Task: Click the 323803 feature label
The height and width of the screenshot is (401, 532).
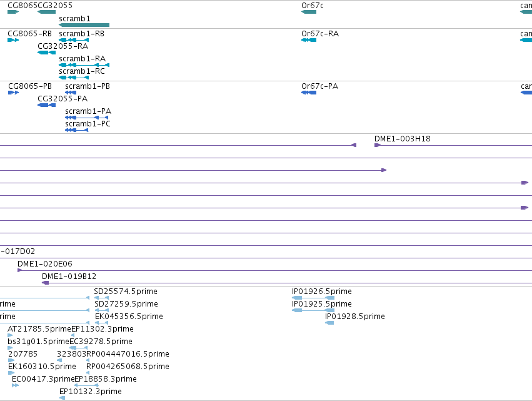Action: pyautogui.click(x=72, y=354)
